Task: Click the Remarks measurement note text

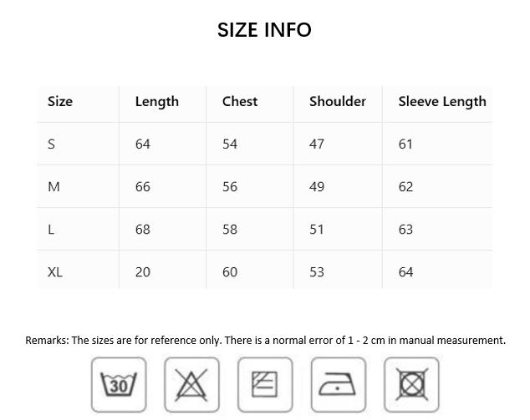Action: 265,340
